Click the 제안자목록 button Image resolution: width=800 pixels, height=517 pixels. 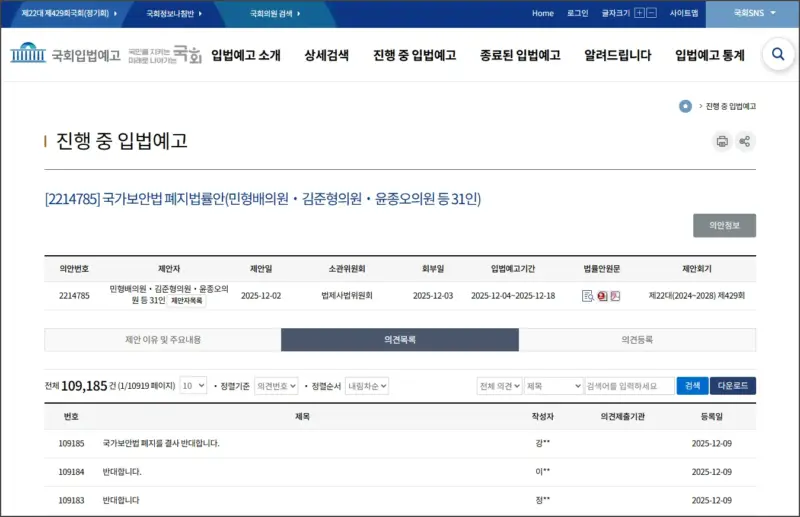pyautogui.click(x=187, y=301)
